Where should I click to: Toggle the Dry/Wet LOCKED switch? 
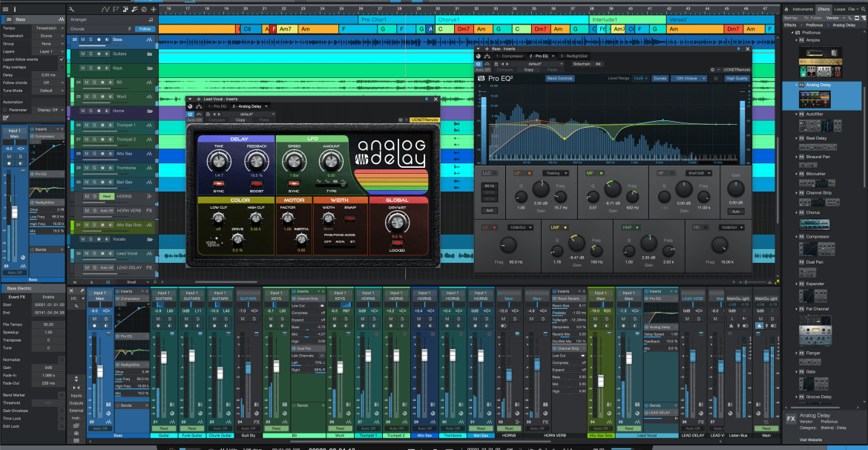[x=396, y=244]
